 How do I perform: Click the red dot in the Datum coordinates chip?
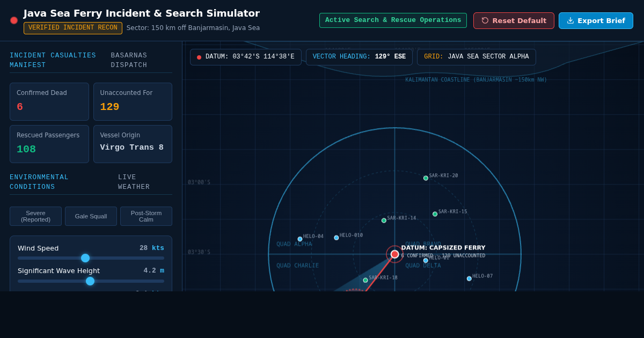(199, 57)
